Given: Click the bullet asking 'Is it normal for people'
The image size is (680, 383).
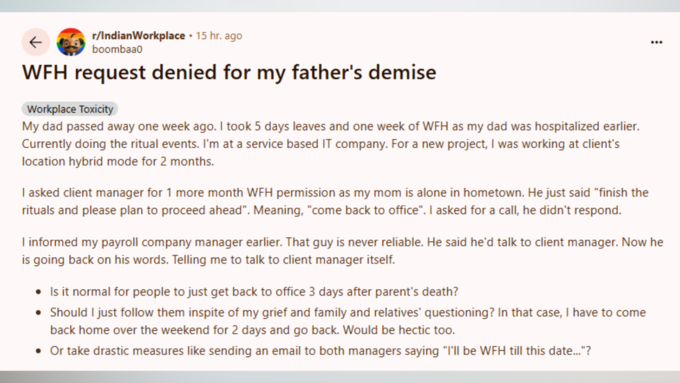Looking at the screenshot, I should (254, 291).
